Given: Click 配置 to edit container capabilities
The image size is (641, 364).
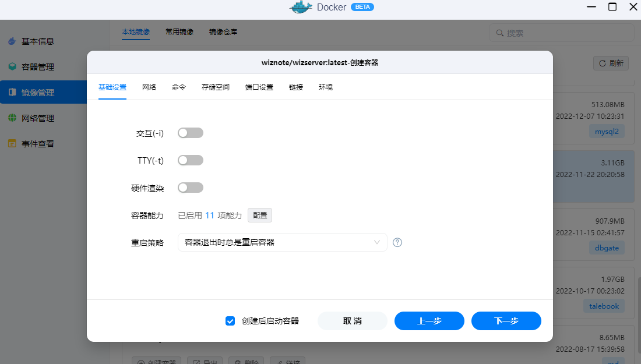Looking at the screenshot, I should point(259,215).
